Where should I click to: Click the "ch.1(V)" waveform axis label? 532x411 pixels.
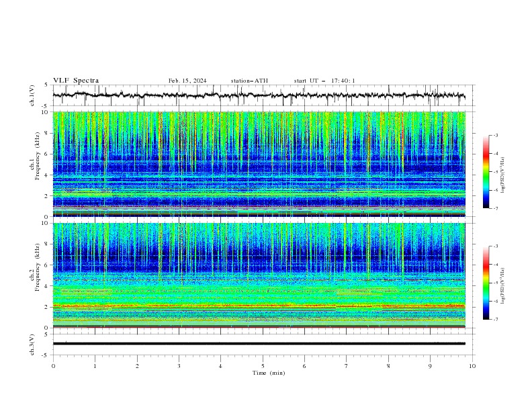tap(32, 95)
